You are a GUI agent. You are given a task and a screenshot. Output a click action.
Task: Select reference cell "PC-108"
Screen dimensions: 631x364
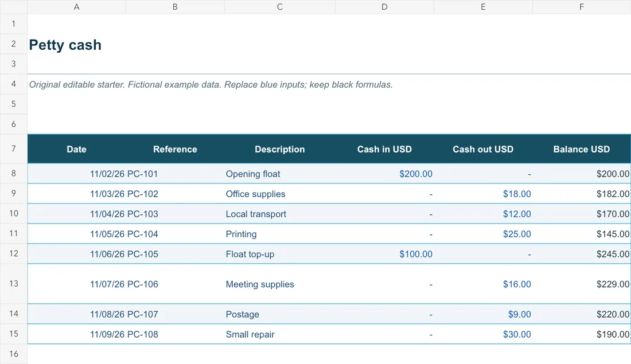[x=175, y=334]
